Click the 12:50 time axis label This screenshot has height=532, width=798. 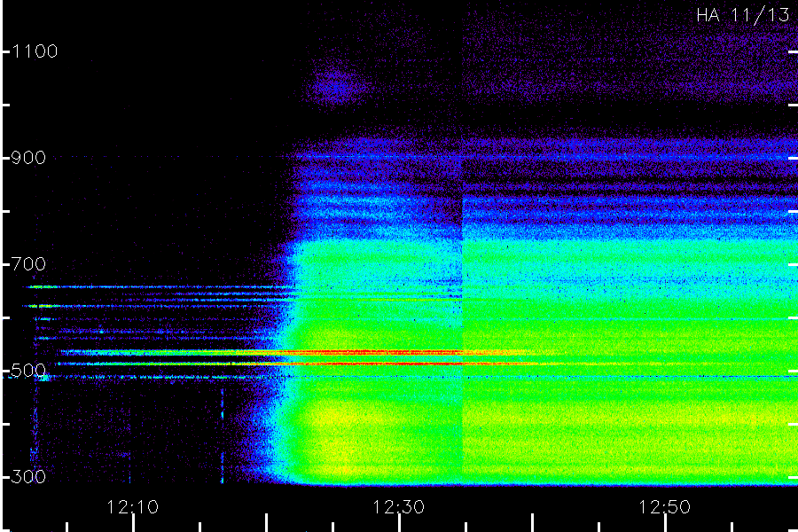(665, 507)
